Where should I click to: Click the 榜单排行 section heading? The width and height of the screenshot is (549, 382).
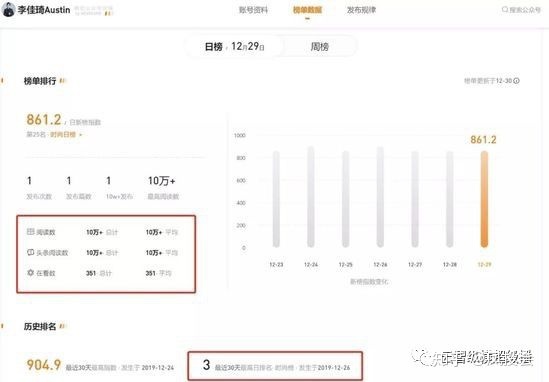pos(40,81)
